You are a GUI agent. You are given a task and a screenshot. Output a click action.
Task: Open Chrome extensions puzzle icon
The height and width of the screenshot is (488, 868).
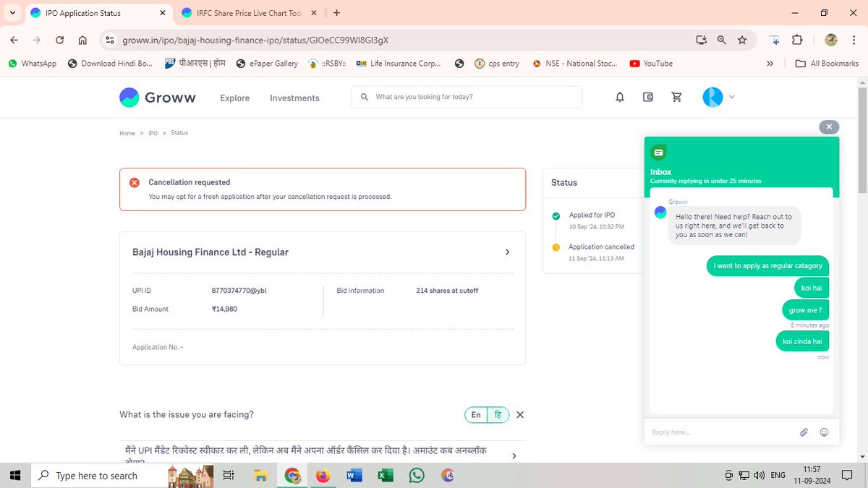[797, 40]
